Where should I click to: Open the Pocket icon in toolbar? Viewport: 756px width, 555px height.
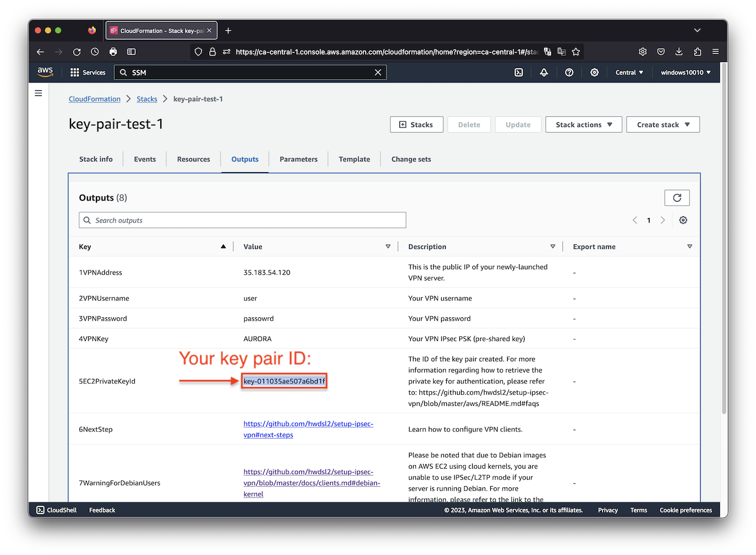661,51
